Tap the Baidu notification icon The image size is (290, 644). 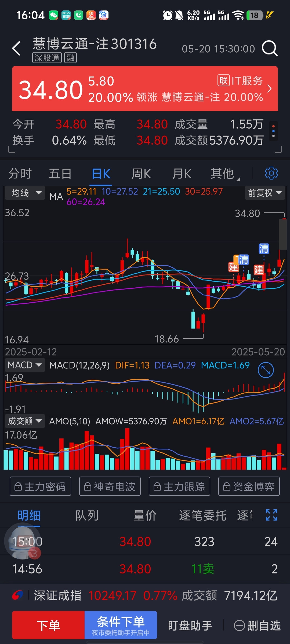click(x=104, y=15)
